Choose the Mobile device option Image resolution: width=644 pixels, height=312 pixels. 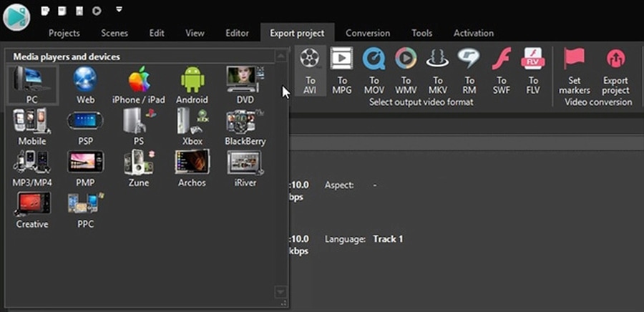pos(32,127)
